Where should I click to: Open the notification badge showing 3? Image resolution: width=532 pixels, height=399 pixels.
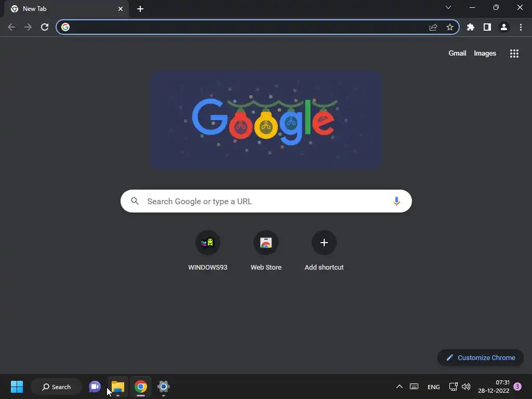pos(517,387)
